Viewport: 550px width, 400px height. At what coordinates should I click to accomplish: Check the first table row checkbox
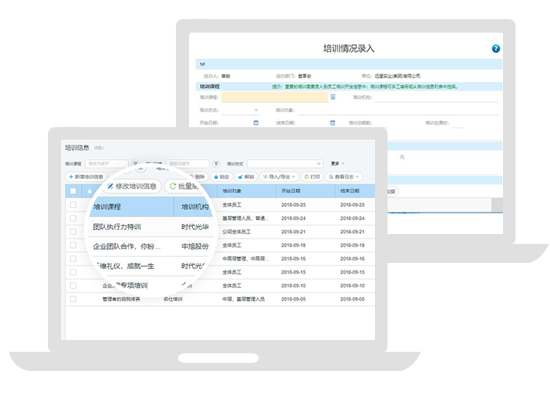pos(73,205)
